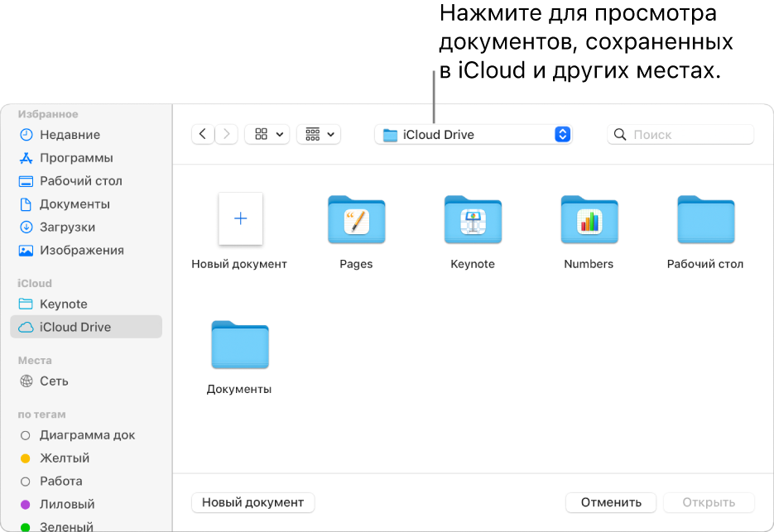Select Сеть under Места
The height and width of the screenshot is (532, 774).
(x=54, y=381)
